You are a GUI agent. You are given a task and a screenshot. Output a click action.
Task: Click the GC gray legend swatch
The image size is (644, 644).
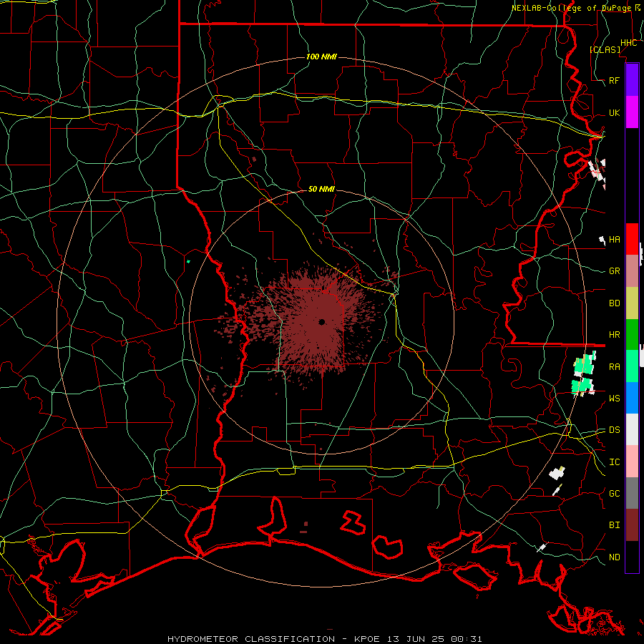click(x=632, y=493)
